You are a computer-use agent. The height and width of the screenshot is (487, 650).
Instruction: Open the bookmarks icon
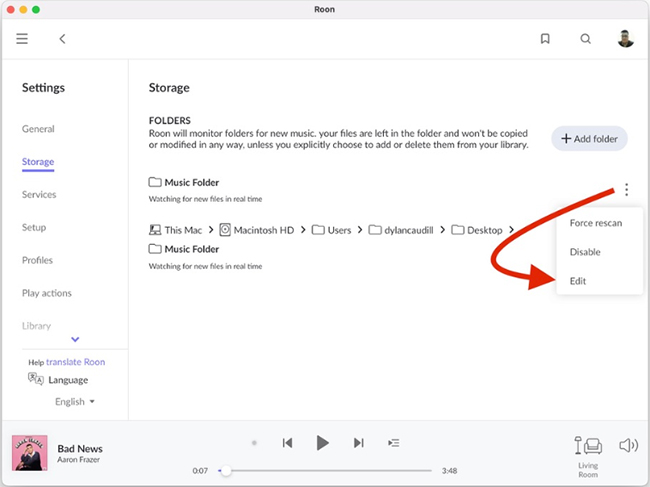click(x=545, y=39)
